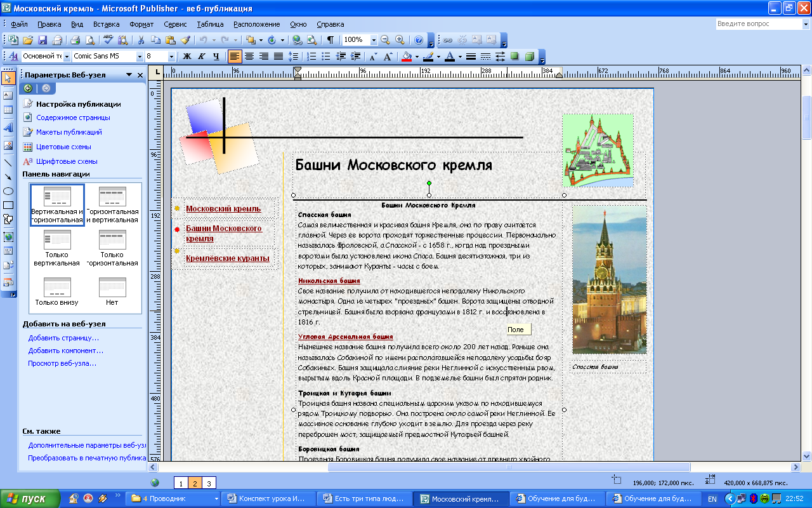Click the Zoom Out magnifier icon

tap(385, 40)
